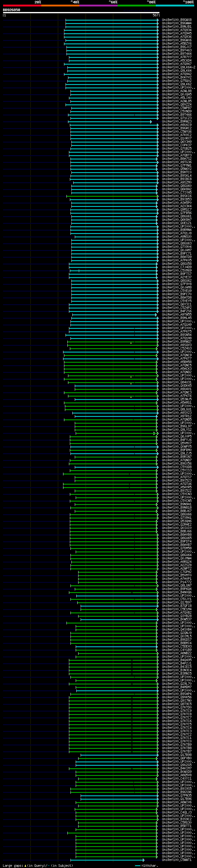Screen dimensions: 197x868
Task: Select hit label UniRef100_B0W537
Action: tap(177, 619)
